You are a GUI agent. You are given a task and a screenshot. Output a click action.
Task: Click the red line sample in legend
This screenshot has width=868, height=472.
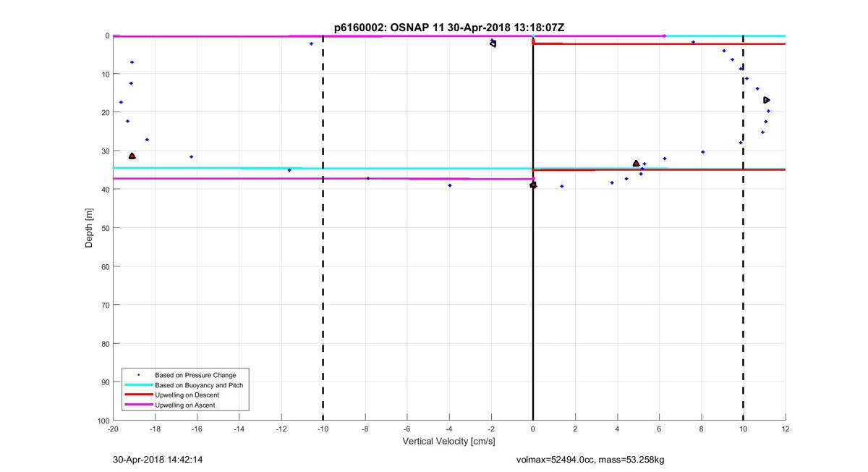[139, 395]
